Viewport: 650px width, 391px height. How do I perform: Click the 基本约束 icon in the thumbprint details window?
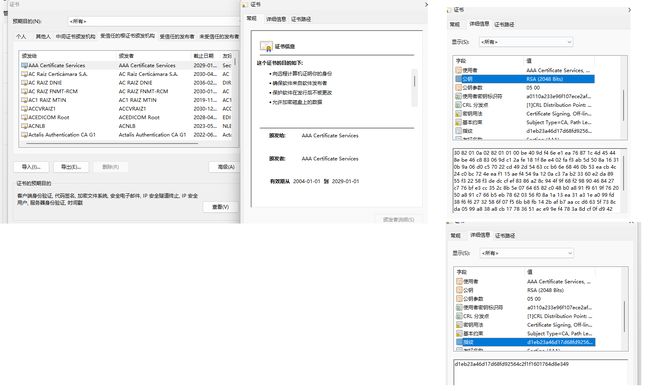pos(459,334)
